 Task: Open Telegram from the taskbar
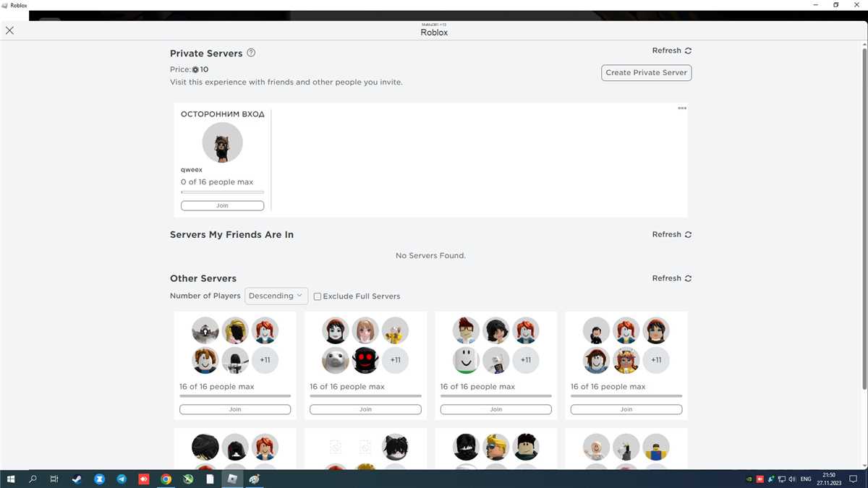pyautogui.click(x=121, y=479)
